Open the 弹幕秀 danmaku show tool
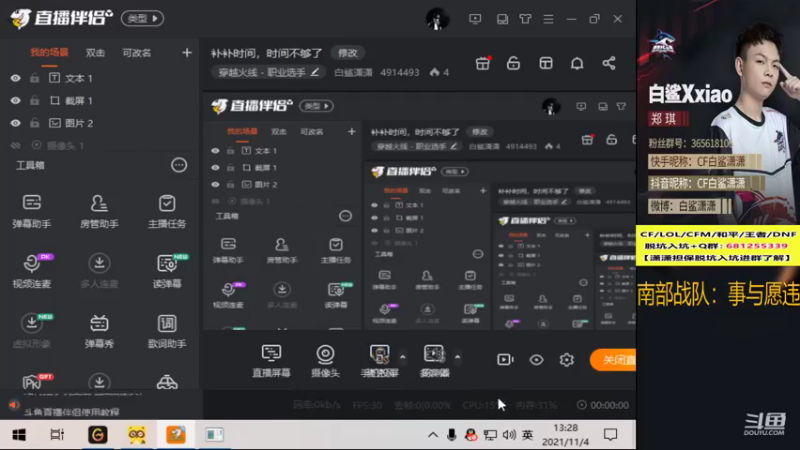 (x=99, y=331)
